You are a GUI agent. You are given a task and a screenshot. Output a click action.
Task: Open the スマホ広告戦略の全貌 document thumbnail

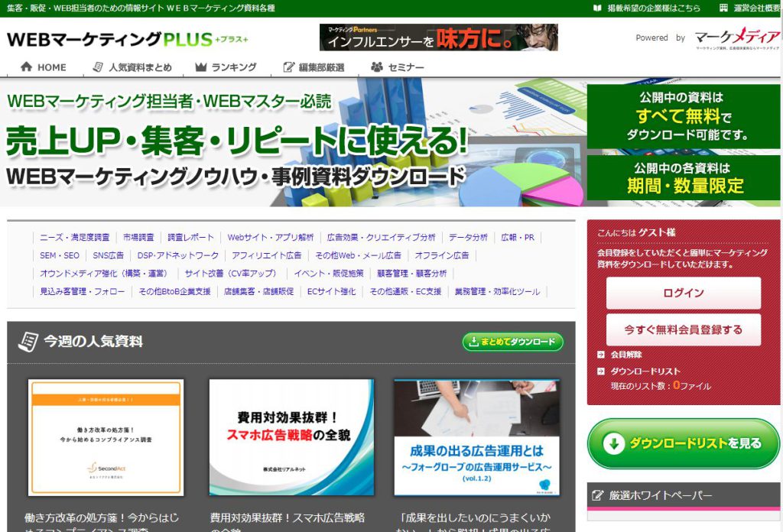click(x=291, y=438)
